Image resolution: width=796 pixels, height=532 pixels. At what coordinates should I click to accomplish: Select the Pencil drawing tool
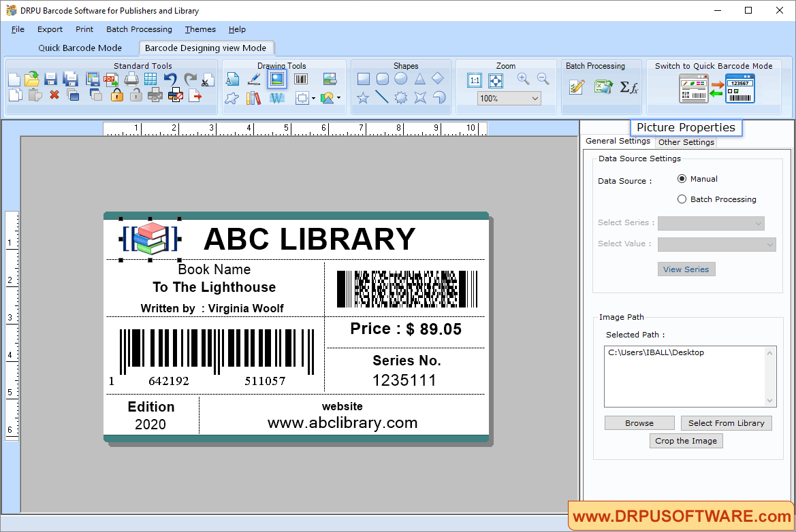coord(254,79)
